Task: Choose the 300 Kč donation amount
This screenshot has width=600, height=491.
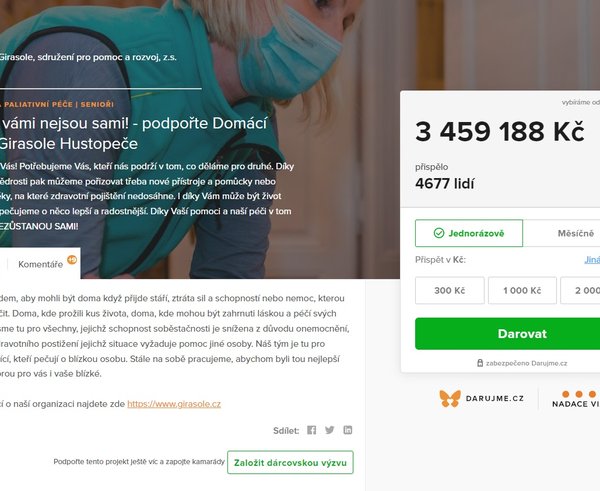Action: (450, 290)
